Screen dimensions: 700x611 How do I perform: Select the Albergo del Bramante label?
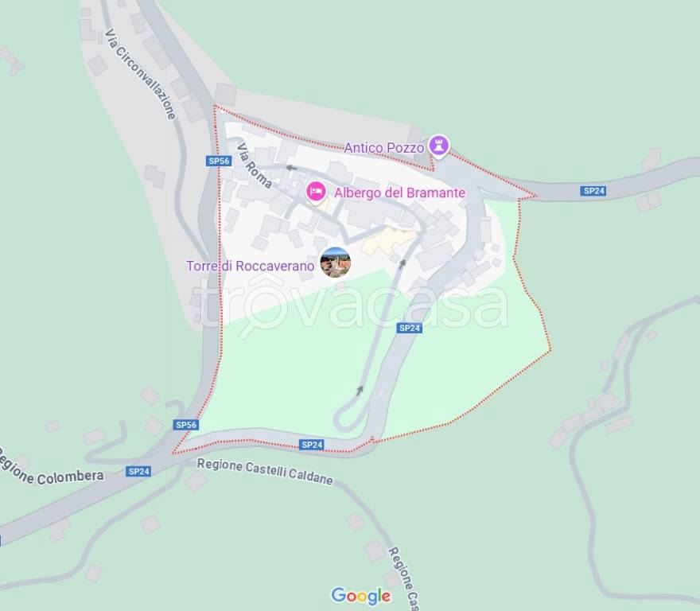399,193
